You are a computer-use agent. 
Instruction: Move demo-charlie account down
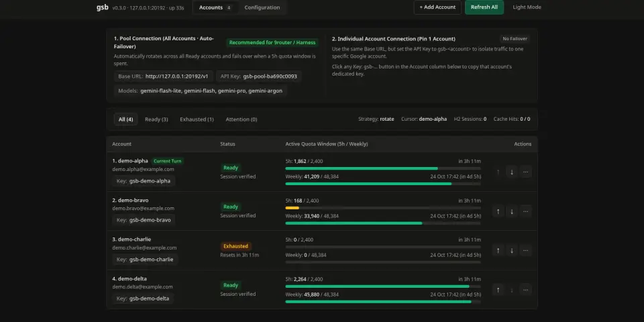pyautogui.click(x=512, y=250)
